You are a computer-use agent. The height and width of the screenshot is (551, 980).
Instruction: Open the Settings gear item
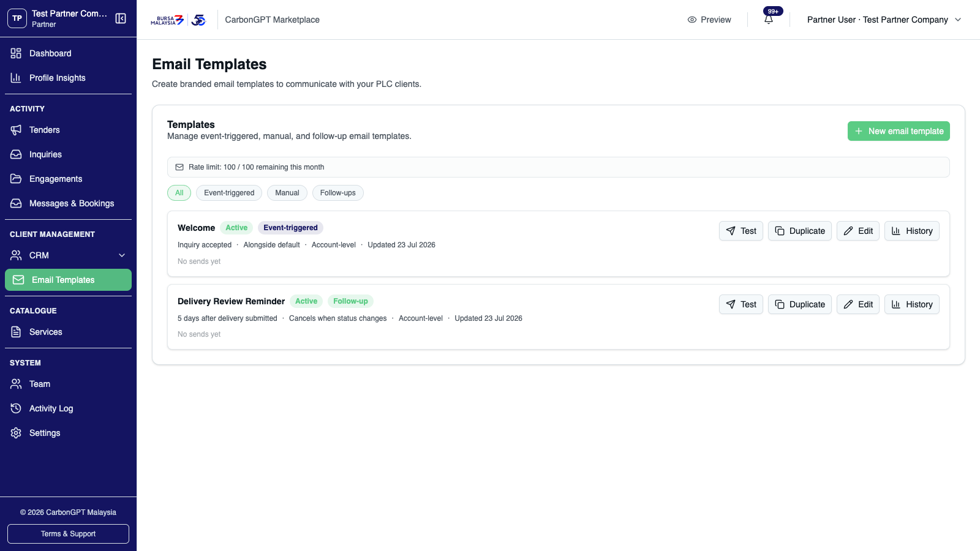coord(16,433)
